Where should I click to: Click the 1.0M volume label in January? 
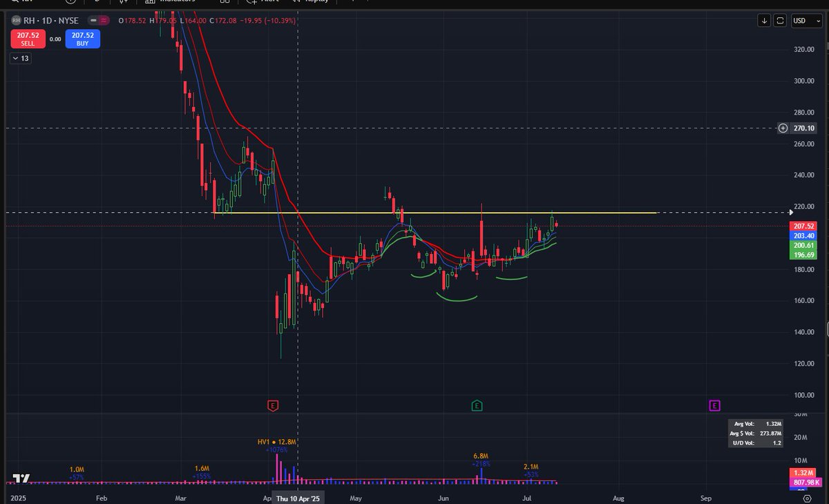[76, 469]
